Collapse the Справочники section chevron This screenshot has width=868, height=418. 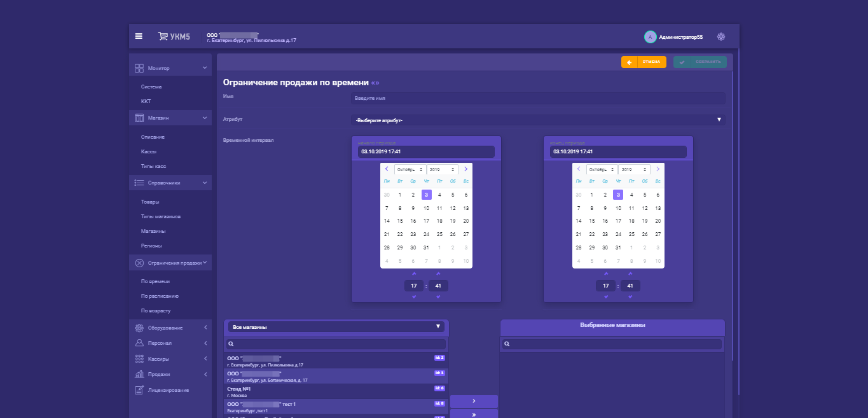pyautogui.click(x=205, y=183)
